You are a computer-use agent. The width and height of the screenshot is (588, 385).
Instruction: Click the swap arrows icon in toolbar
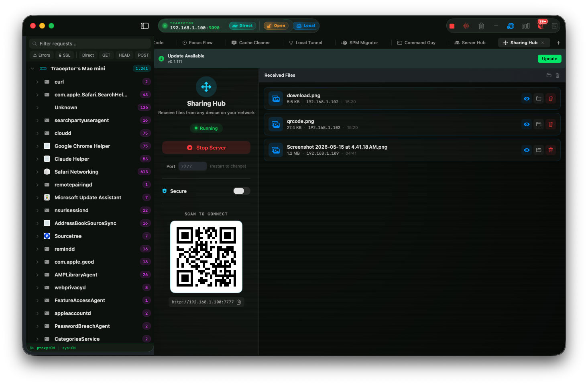tap(555, 26)
